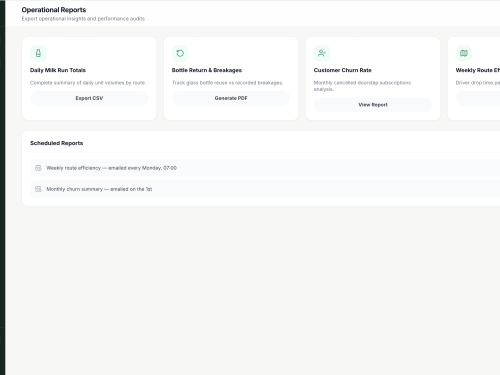Click the 'Driver drop time' description text
Viewport: 500px width, 375px height.
478,83
